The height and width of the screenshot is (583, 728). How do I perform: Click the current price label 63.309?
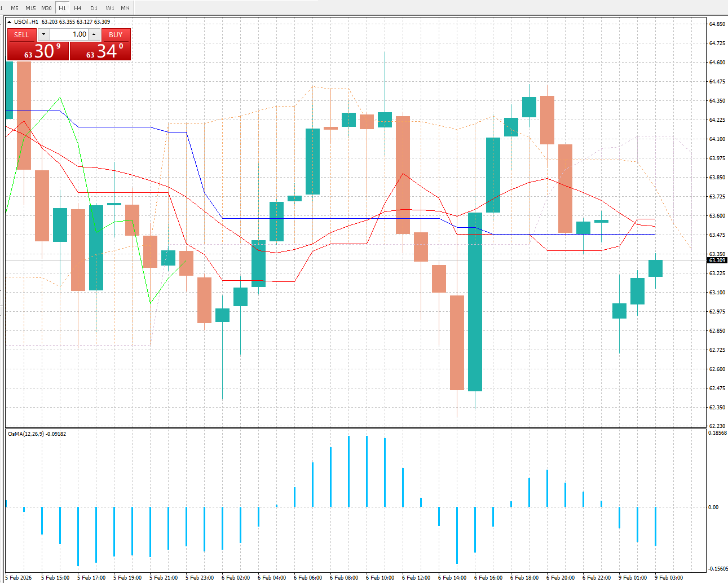[717, 260]
